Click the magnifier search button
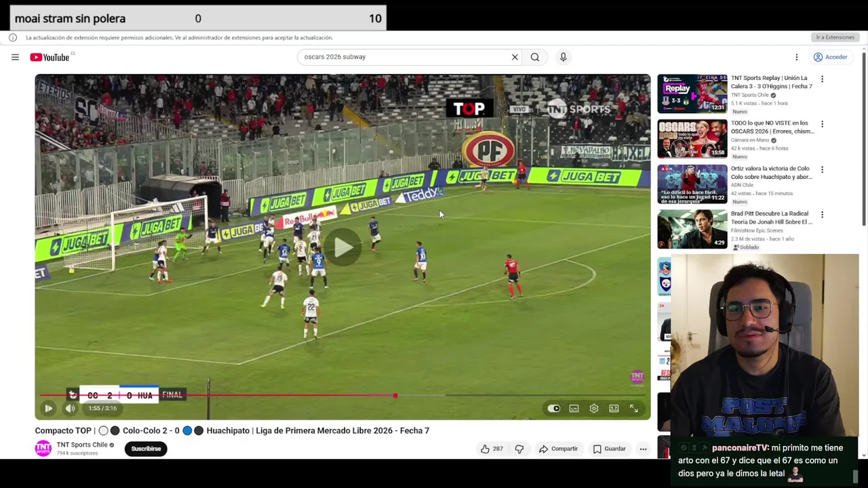The height and width of the screenshot is (488, 868). (x=535, y=57)
